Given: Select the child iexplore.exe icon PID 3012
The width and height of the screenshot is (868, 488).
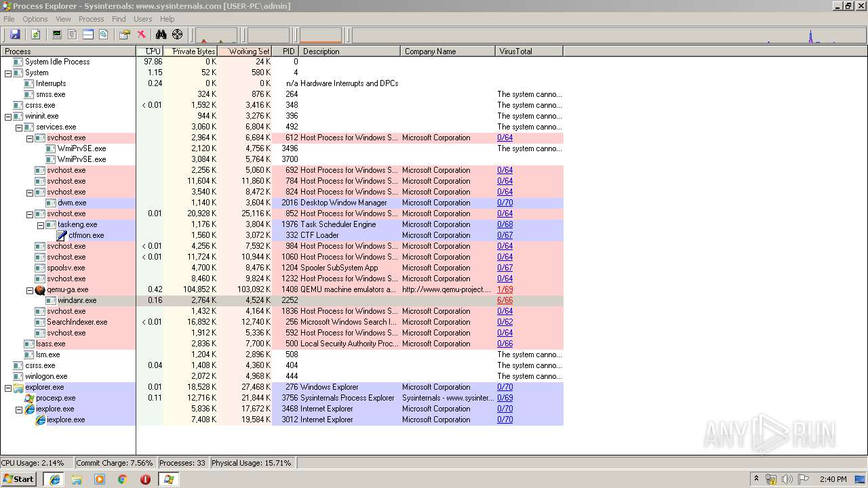Looking at the screenshot, I should (40, 420).
